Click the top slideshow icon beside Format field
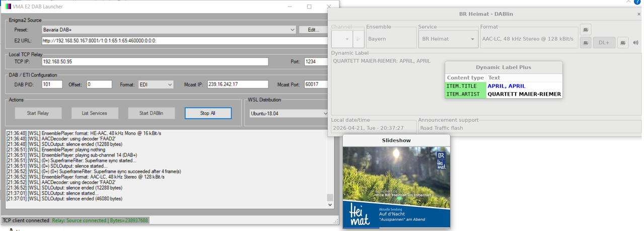 coord(585,29)
